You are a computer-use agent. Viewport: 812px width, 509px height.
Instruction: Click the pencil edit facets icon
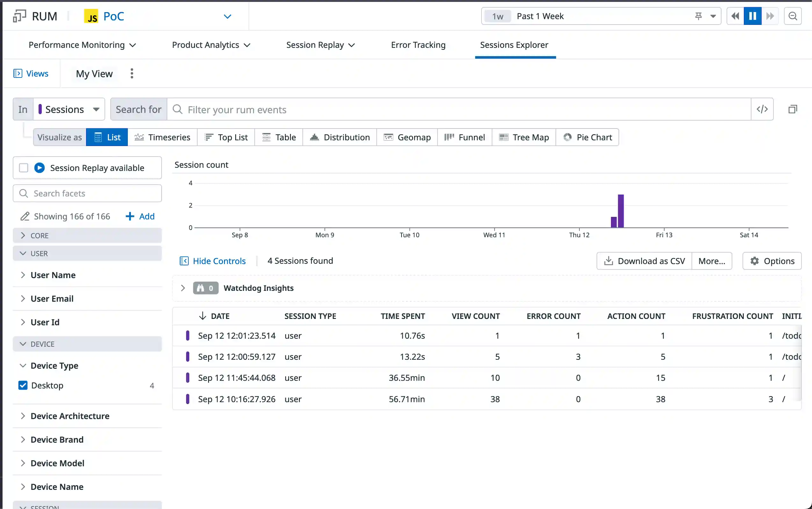pos(25,216)
